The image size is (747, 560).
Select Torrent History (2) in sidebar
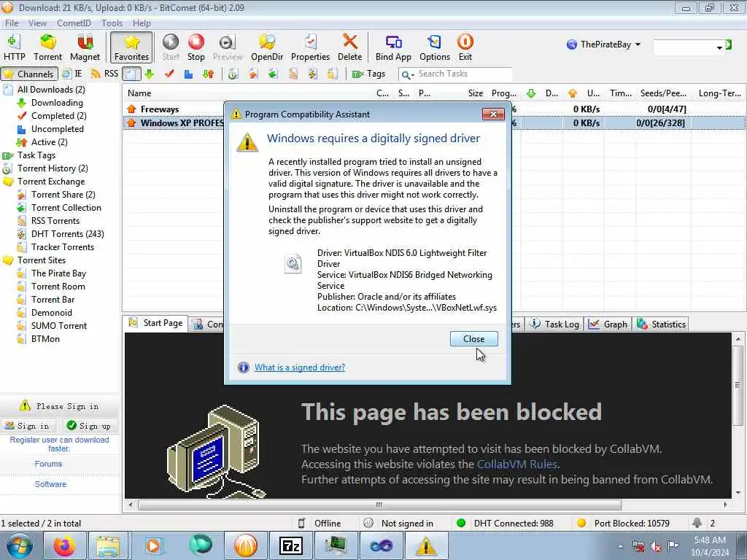click(53, 168)
